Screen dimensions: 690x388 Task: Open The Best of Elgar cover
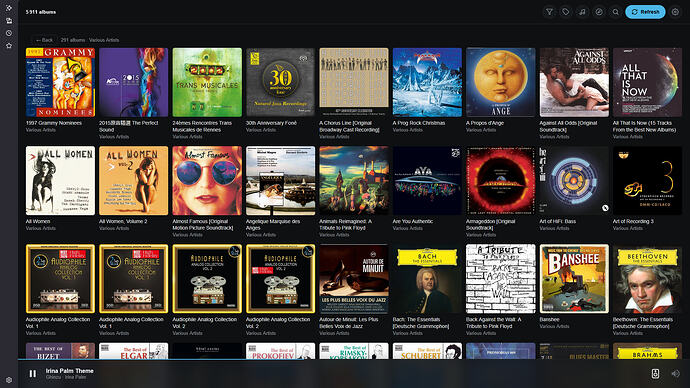tap(134, 351)
